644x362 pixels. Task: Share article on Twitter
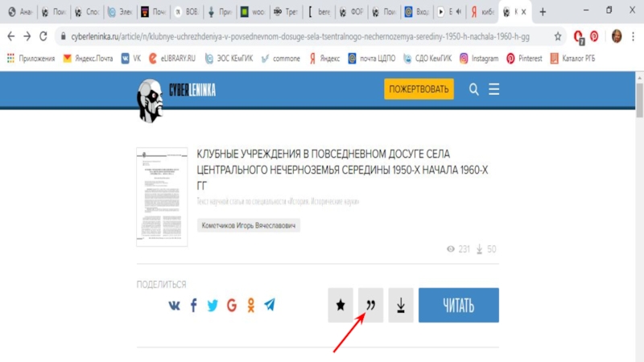pos(213,306)
